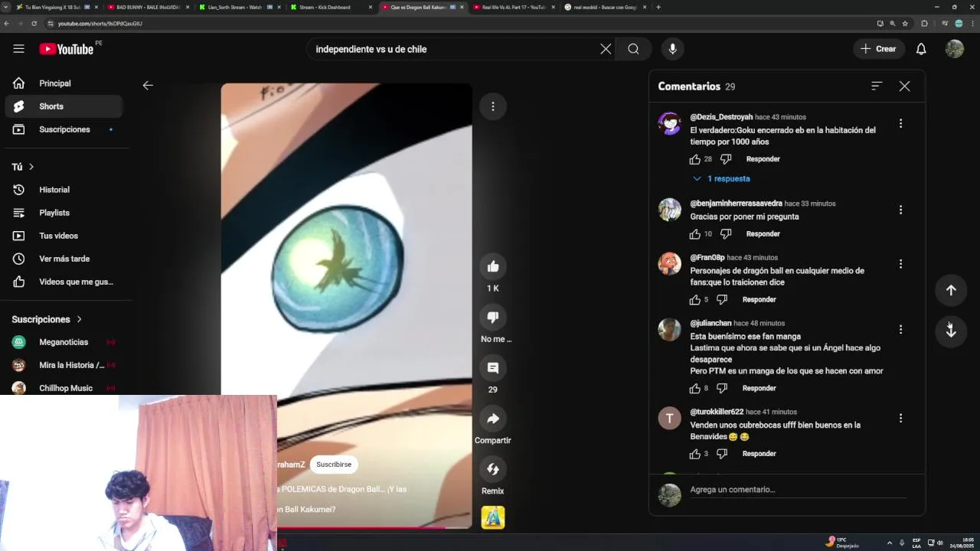The height and width of the screenshot is (551, 980).
Task: Open options menu for @Fran08p comment
Action: pyautogui.click(x=900, y=264)
